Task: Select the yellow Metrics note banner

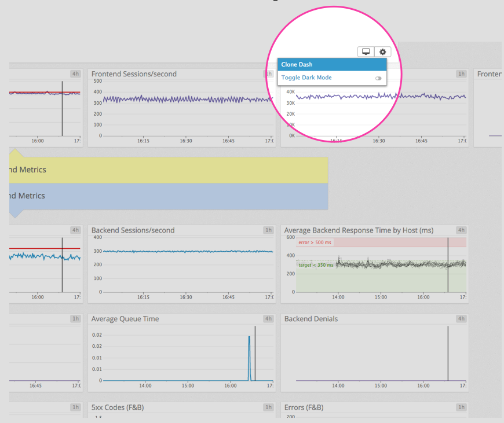Action: (x=168, y=170)
